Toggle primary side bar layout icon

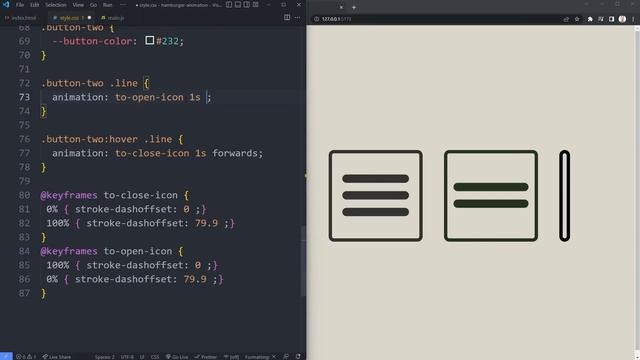[x=229, y=4]
